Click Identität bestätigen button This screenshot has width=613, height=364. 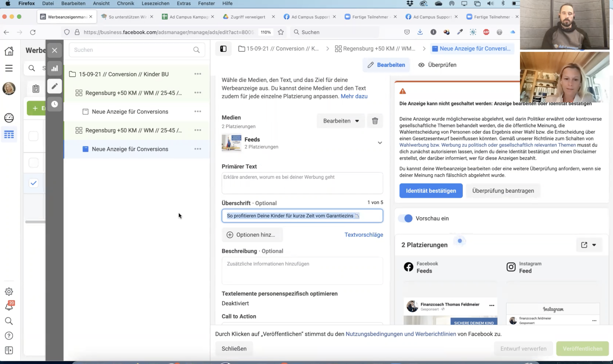click(x=431, y=191)
